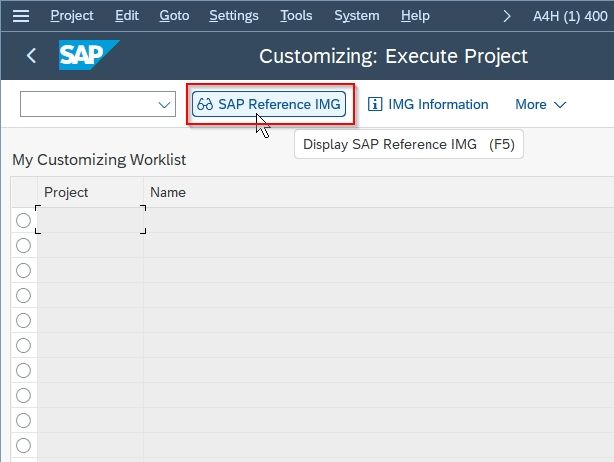
Task: Click the info icon next to IMG Information
Action: pyautogui.click(x=375, y=104)
